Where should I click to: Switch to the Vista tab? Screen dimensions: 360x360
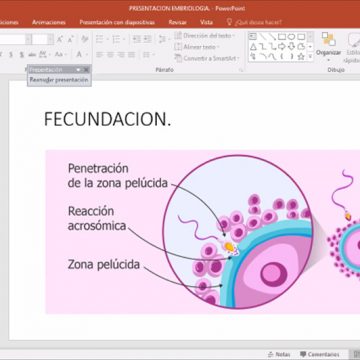point(206,22)
